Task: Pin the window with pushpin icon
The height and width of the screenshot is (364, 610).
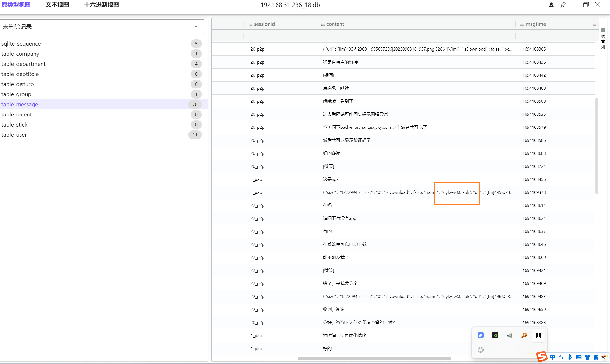Action: pos(563,5)
